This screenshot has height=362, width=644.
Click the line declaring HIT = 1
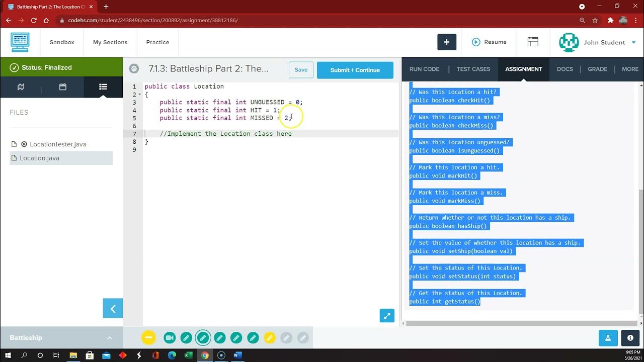point(220,110)
